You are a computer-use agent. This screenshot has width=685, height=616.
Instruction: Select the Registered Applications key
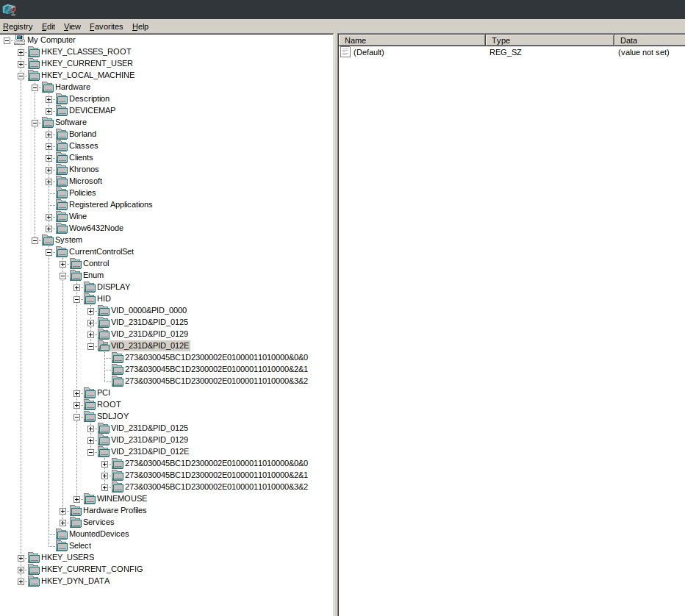point(110,204)
